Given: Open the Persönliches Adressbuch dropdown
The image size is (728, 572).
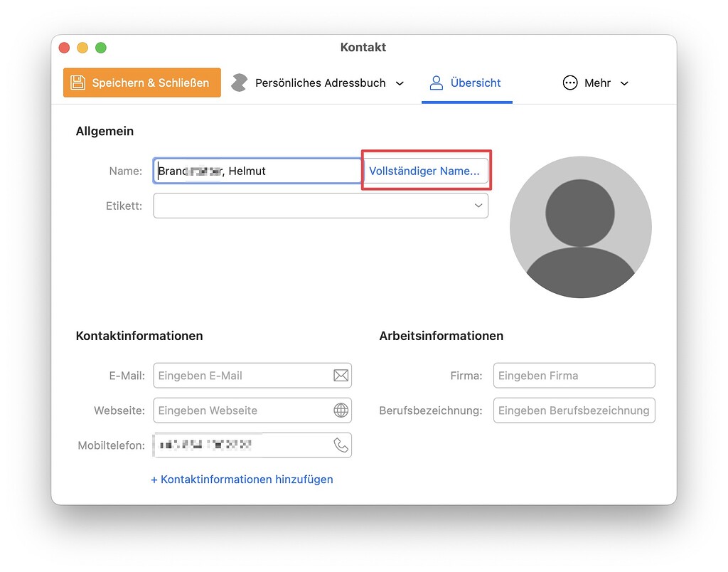Looking at the screenshot, I should [399, 83].
